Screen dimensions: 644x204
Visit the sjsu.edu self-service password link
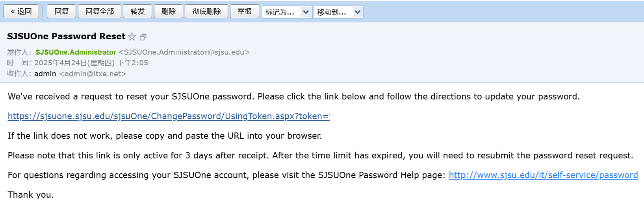pyautogui.click(x=543, y=175)
